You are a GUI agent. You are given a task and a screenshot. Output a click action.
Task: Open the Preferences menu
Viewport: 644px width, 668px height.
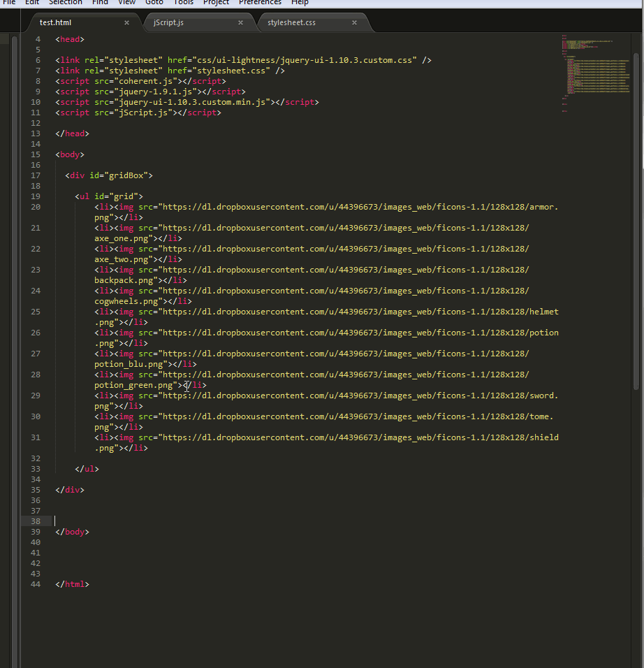[260, 3]
